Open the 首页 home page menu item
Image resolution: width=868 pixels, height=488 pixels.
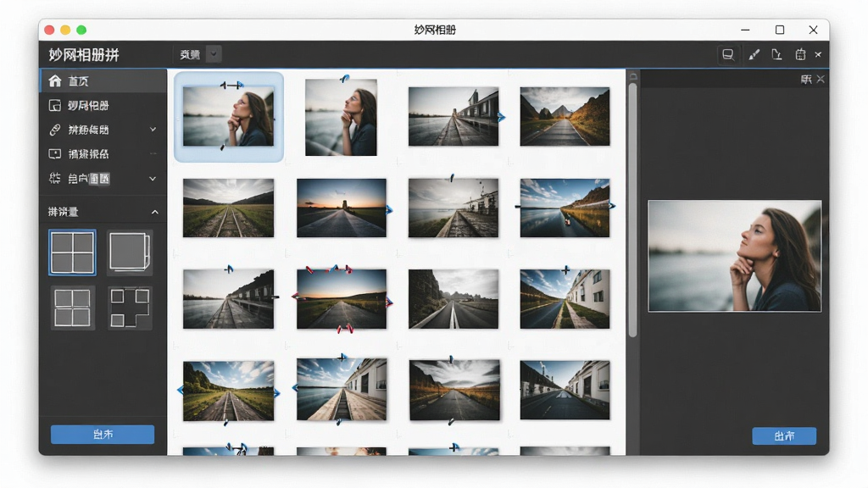coord(103,80)
